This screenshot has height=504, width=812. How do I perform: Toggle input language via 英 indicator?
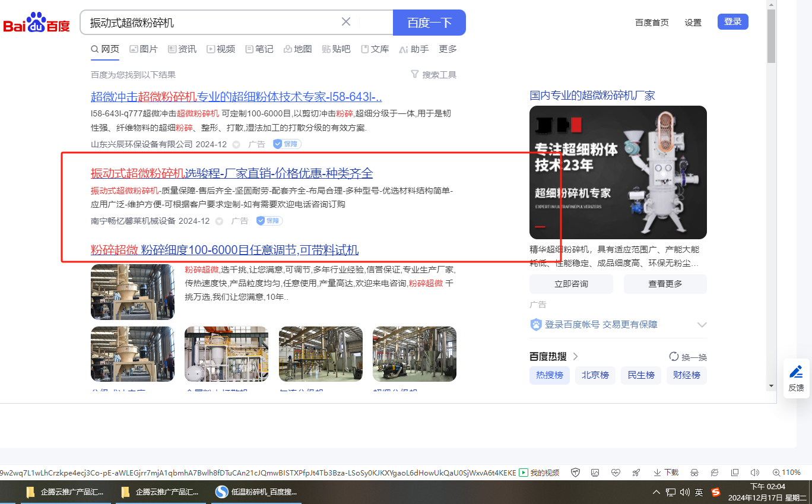(699, 492)
